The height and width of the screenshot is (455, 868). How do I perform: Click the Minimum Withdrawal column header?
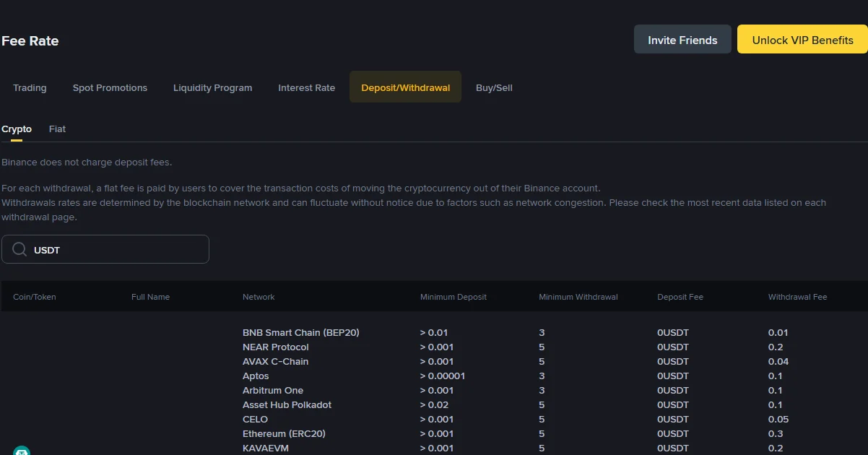point(578,297)
